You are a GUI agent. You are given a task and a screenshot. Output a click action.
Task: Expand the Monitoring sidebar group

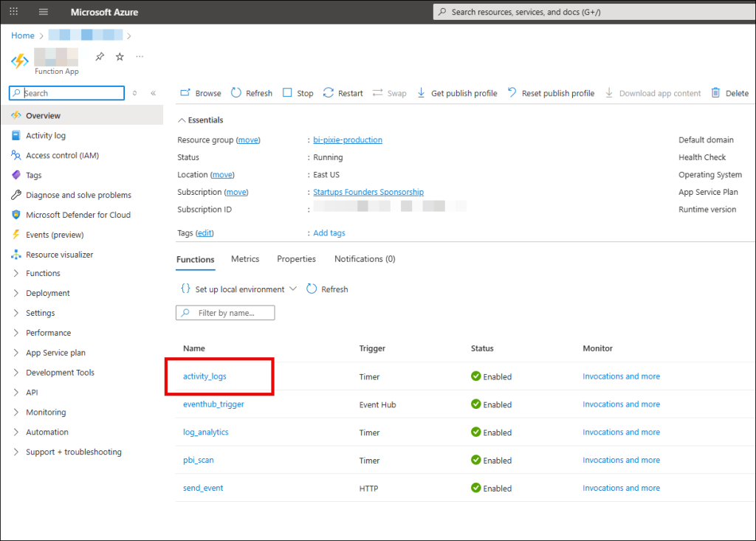(x=16, y=413)
